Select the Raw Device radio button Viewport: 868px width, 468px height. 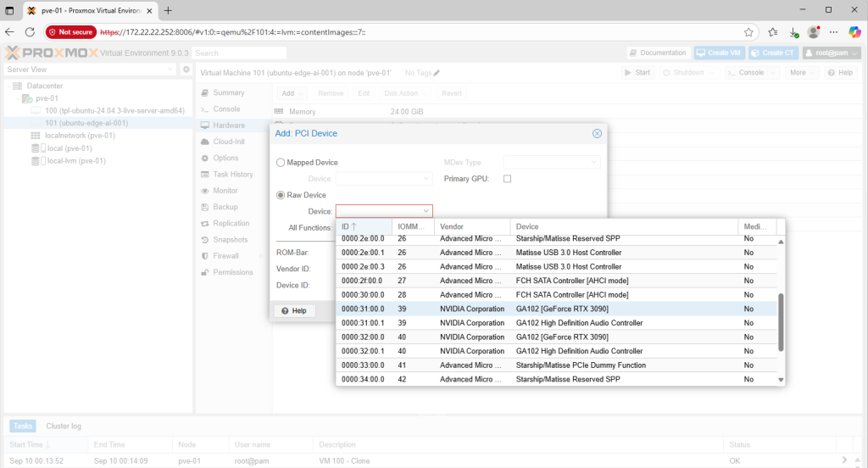click(x=281, y=195)
